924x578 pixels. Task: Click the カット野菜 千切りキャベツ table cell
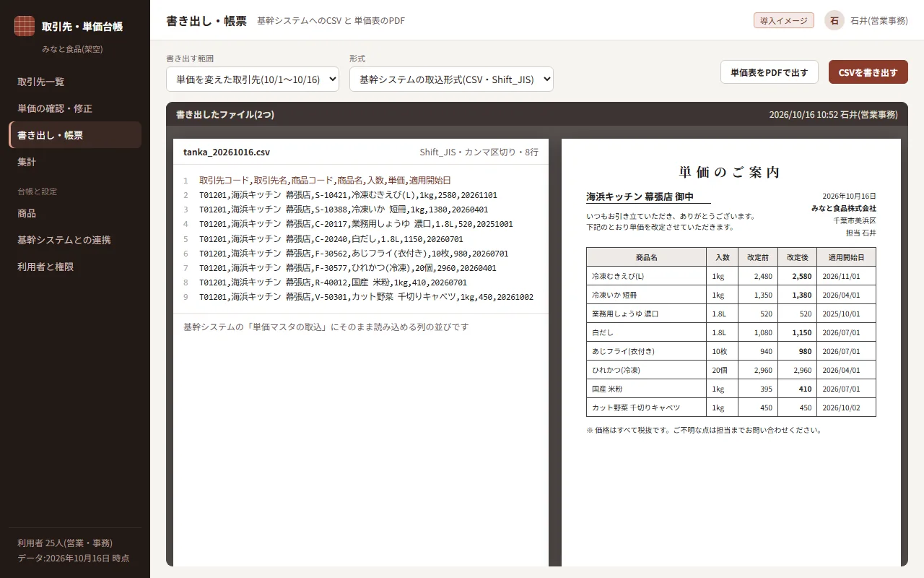pos(646,407)
